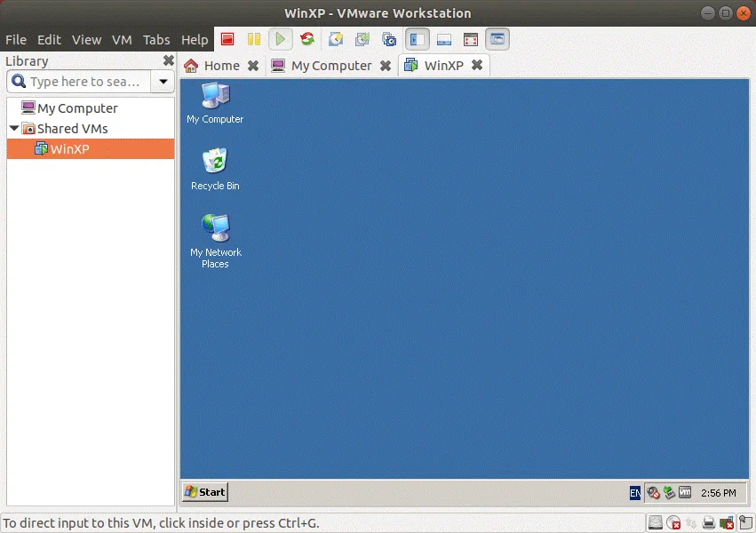Revert to the previous snapshot icon
Viewport: 756px width, 533px height.
362,39
